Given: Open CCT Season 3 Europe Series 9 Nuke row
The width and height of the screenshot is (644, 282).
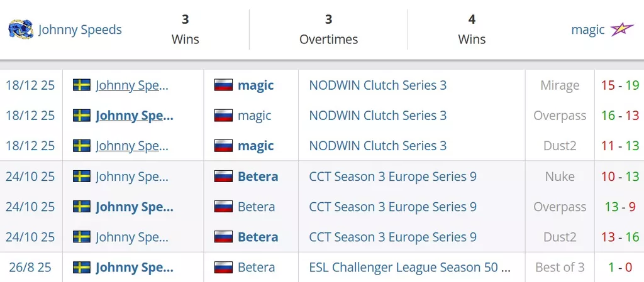Looking at the screenshot, I should (x=392, y=176).
